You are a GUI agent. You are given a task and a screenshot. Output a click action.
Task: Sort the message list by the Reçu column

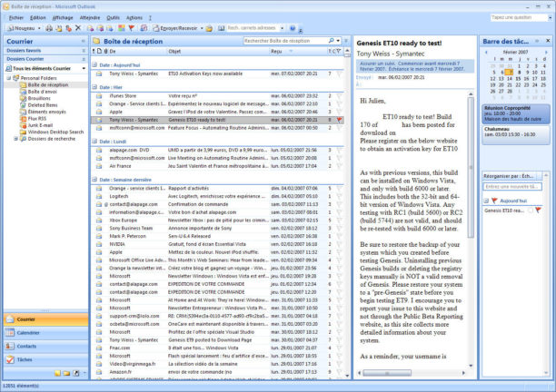(297, 52)
